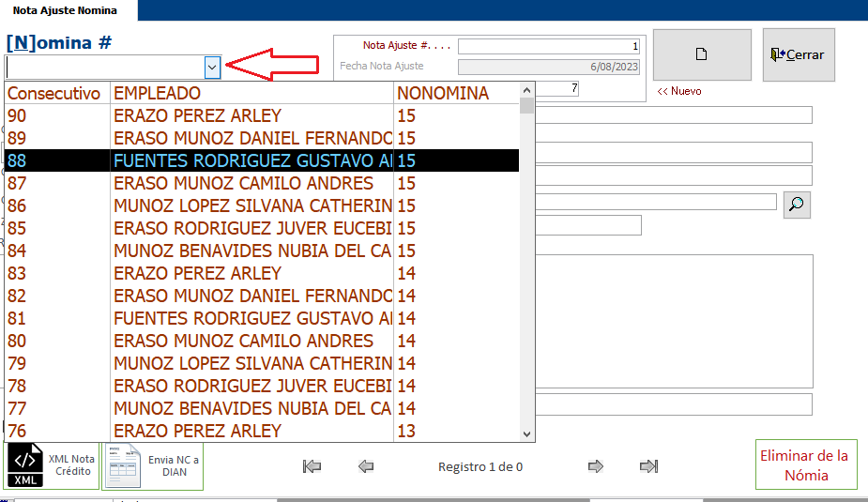
Task: Go to the next record arrow
Action: click(595, 466)
